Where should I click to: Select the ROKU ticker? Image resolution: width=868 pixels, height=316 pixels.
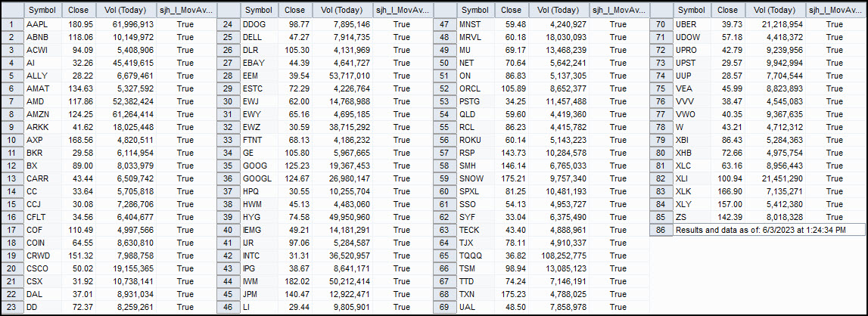click(475, 140)
